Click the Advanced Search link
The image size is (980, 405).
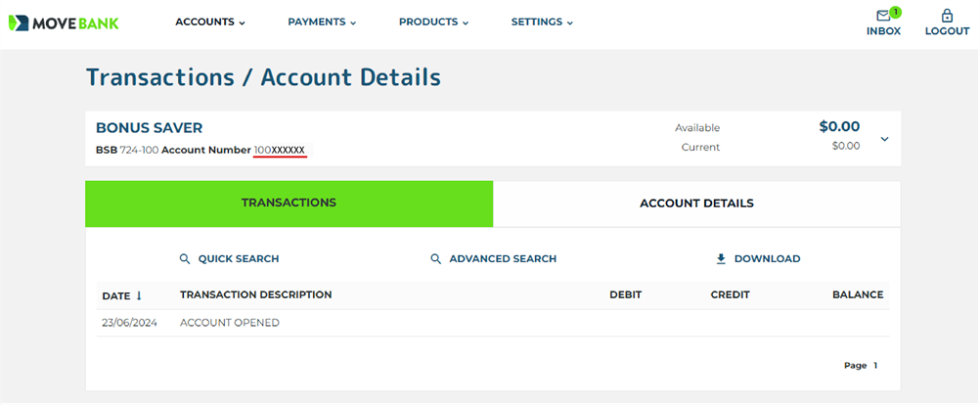(503, 258)
